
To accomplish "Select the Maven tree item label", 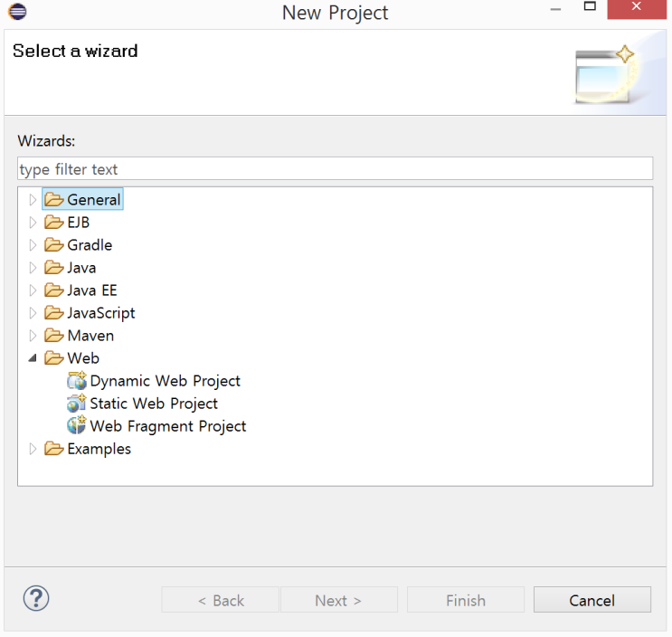I will [90, 336].
